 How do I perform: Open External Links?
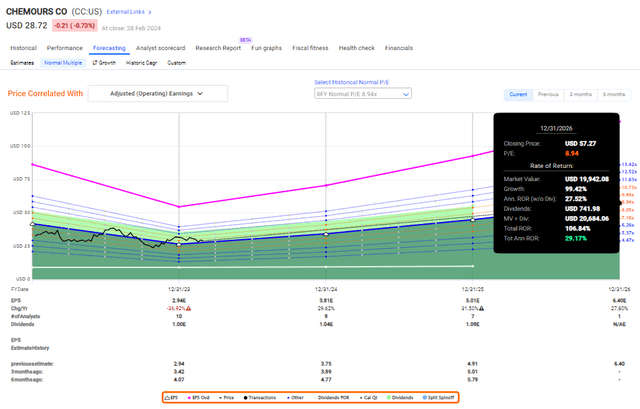[129, 12]
